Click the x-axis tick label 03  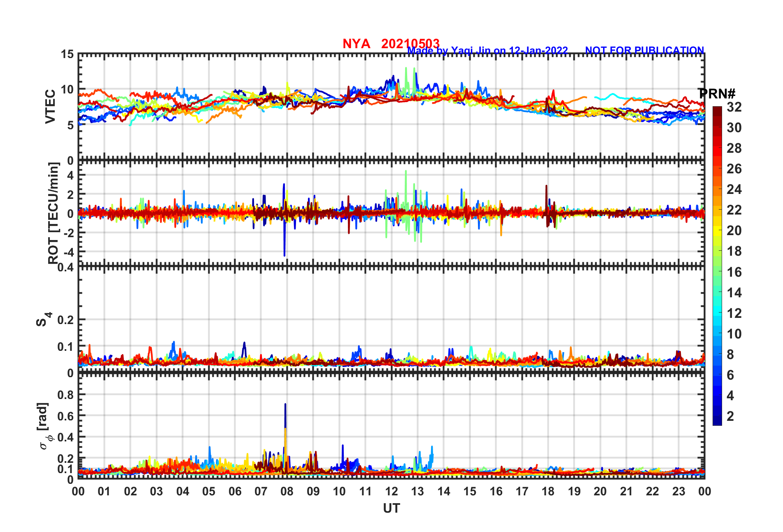(x=156, y=491)
